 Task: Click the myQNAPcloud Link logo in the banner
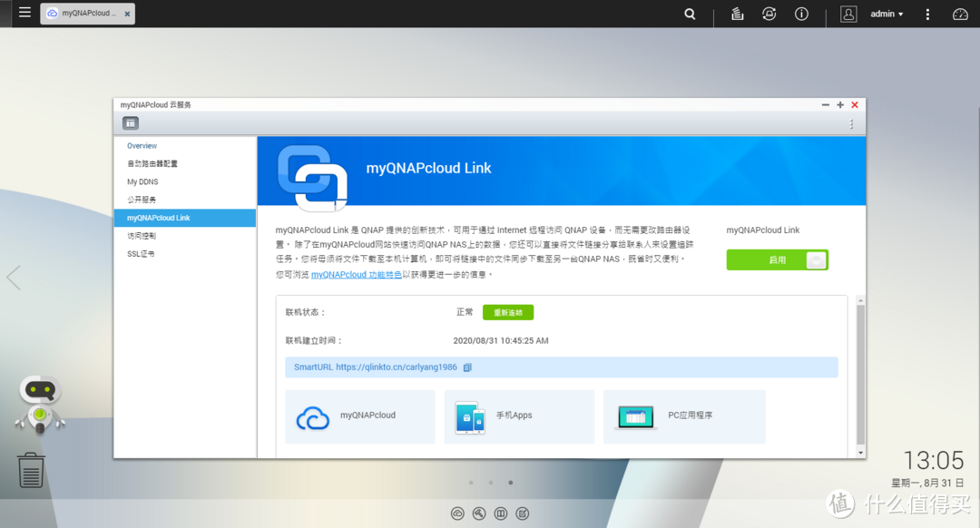point(312,178)
